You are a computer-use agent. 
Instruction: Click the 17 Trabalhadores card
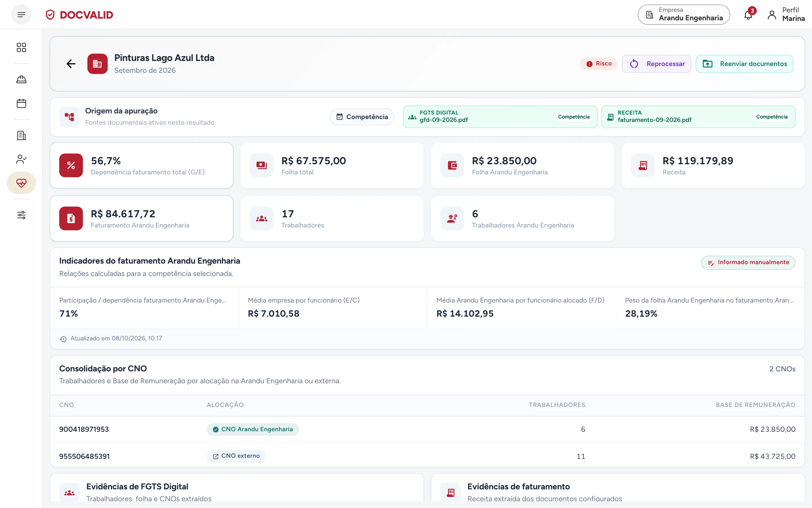pyautogui.click(x=332, y=218)
